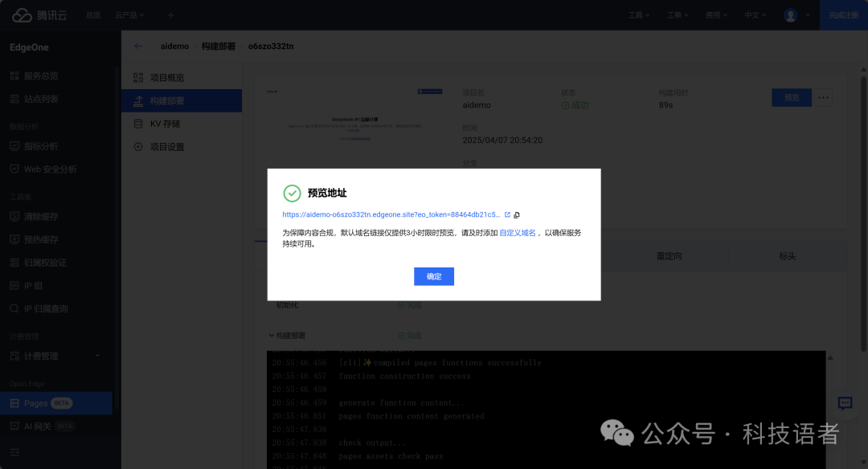The height and width of the screenshot is (469, 868).
Task: Expand 计费管理 in the sidebar
Action: pyautogui.click(x=56, y=356)
